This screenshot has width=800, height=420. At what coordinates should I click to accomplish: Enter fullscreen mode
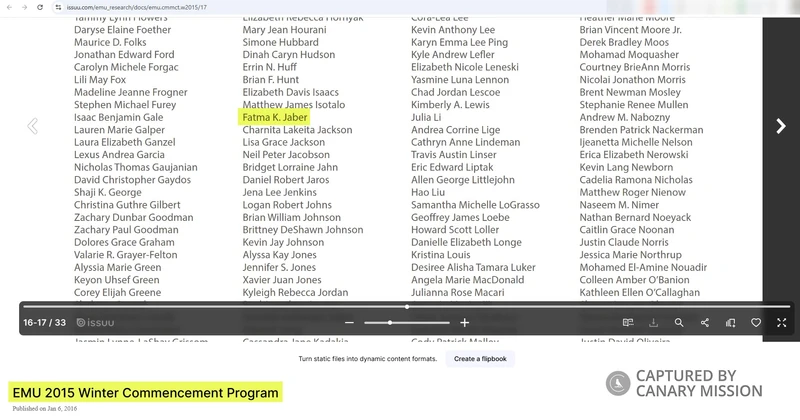coord(781,323)
